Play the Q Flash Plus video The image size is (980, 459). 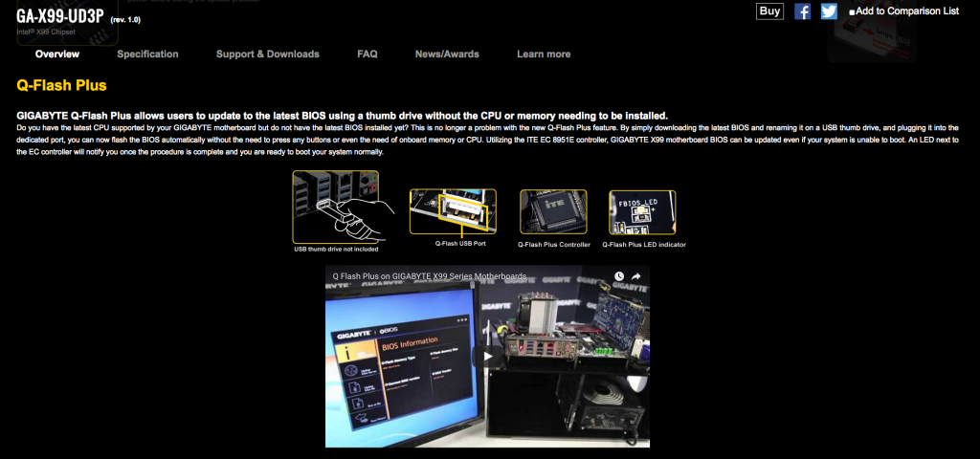487,357
